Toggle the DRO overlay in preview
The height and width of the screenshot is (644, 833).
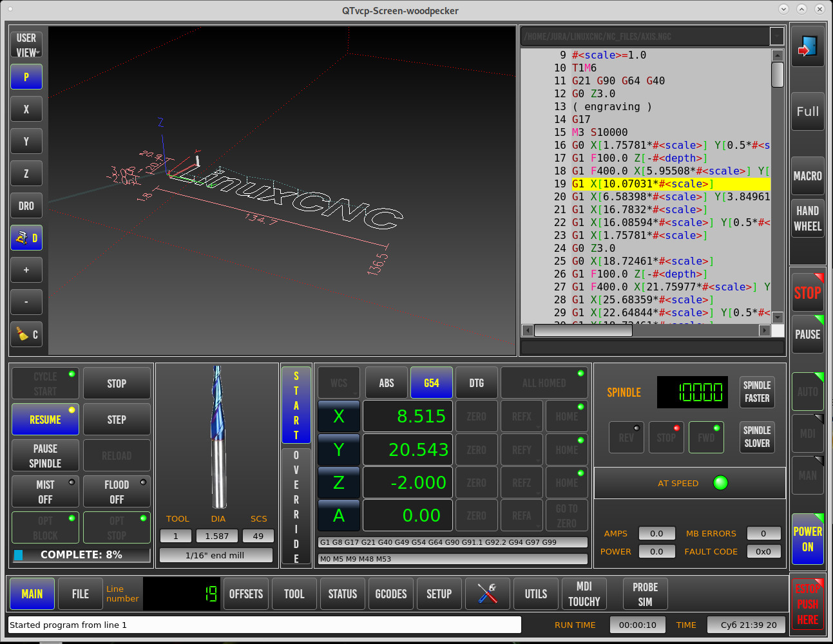[26, 205]
